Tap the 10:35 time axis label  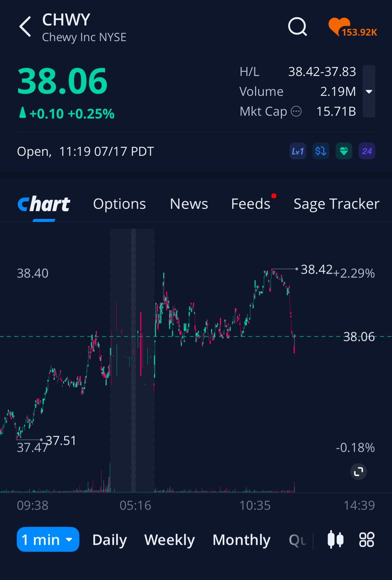click(x=255, y=506)
